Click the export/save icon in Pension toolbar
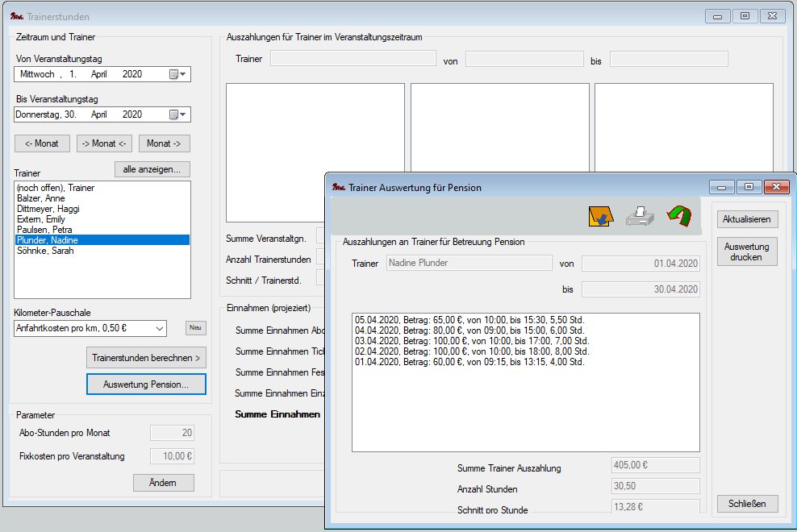This screenshot has height=532, width=797. coord(601,217)
